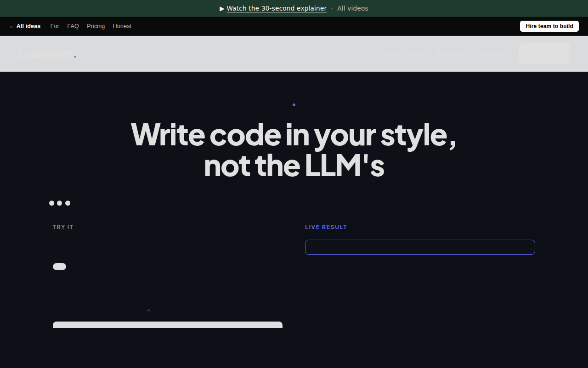
Task: Click the purple-outlined Live Result field
Action: click(420, 247)
